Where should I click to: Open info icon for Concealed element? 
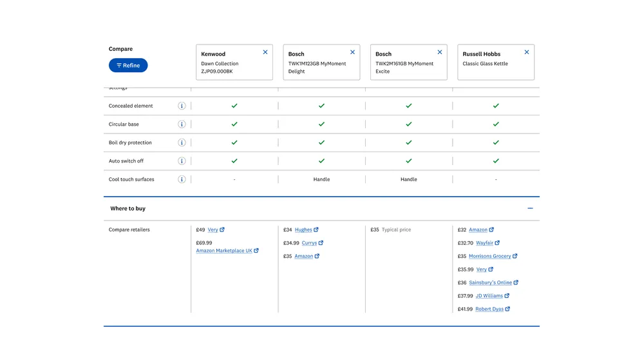click(x=182, y=106)
